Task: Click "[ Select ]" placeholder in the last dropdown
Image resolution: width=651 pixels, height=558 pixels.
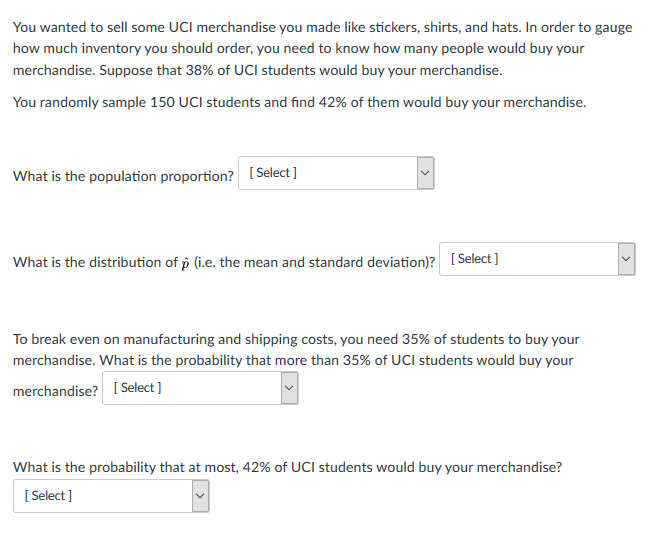Action: [47, 496]
